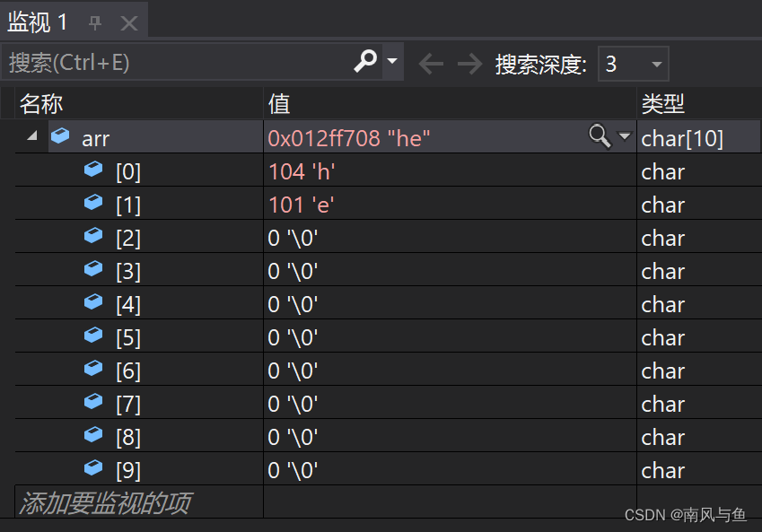Click the arr variable cube icon
Image resolution: width=762 pixels, height=532 pixels.
click(60, 136)
